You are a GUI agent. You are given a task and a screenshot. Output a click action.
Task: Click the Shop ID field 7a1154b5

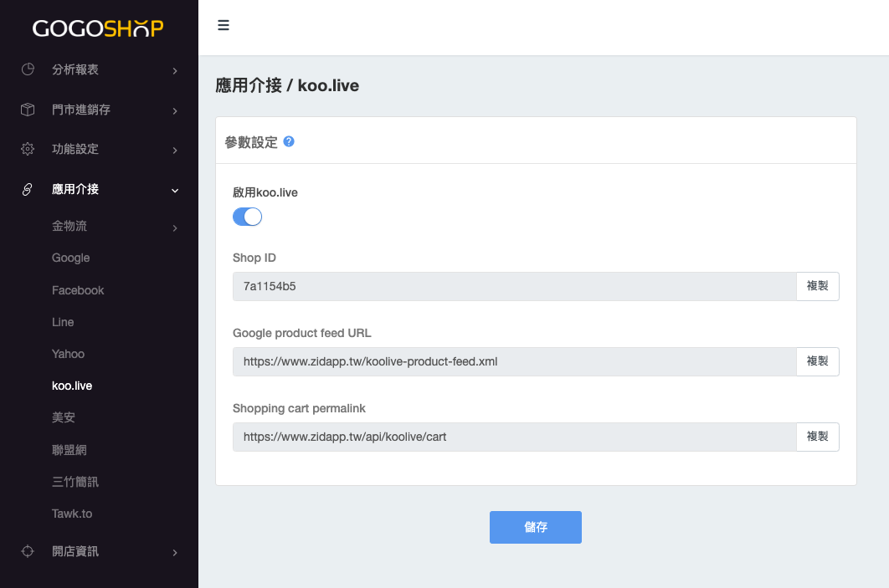coord(514,286)
